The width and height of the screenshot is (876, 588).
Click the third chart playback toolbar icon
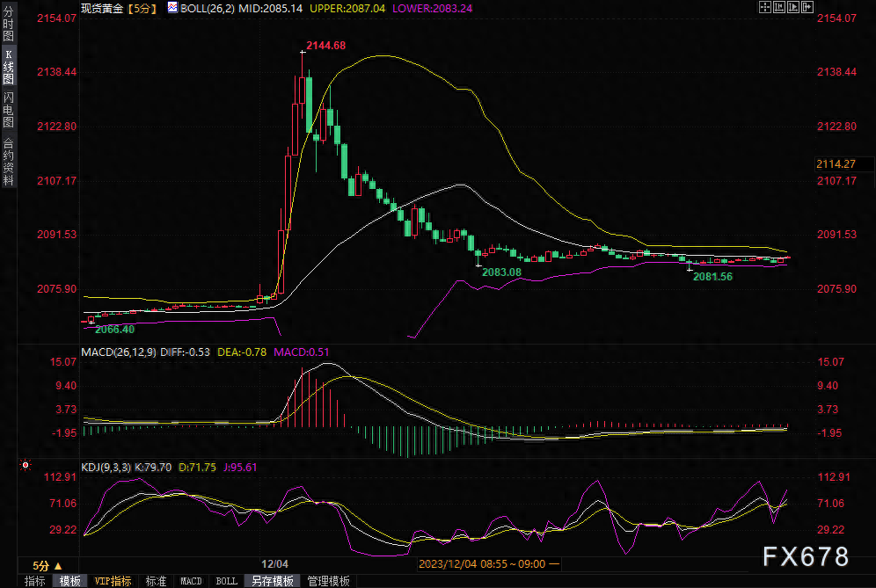pyautogui.click(x=794, y=7)
